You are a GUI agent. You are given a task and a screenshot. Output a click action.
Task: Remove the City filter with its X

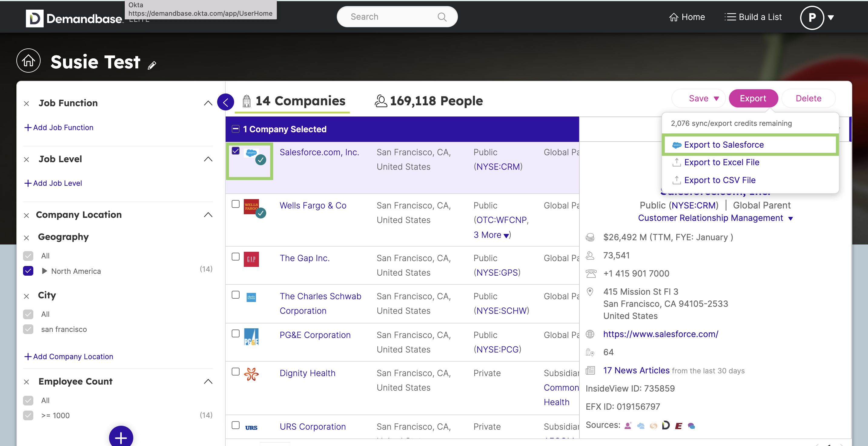pyautogui.click(x=27, y=296)
